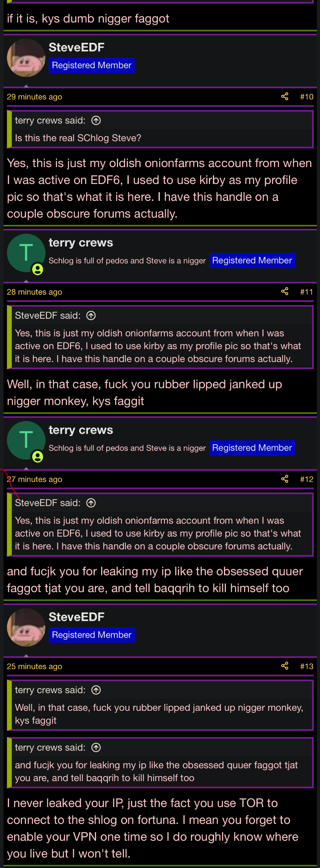Viewport: 320px width, 868px height.
Task: Open SteveEDF's Kirby avatar on post #10
Action: (x=26, y=58)
